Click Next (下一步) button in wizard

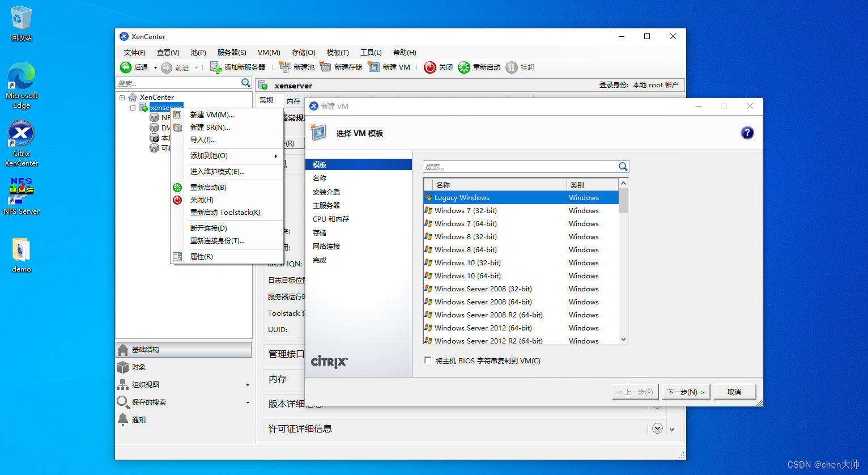pos(686,392)
